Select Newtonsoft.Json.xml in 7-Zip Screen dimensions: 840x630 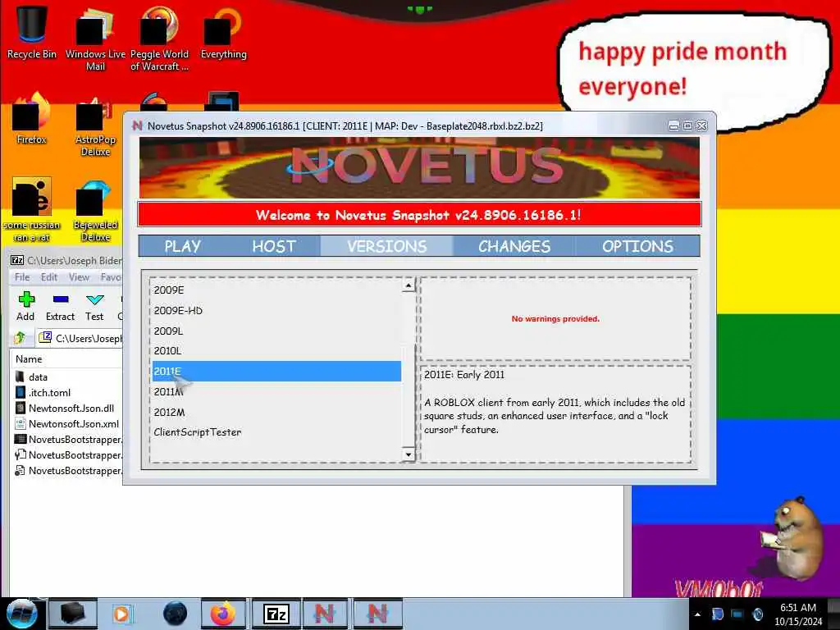67,423
